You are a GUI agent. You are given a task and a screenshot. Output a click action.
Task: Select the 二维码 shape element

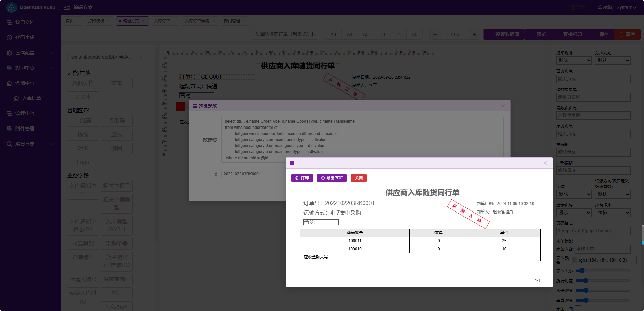click(x=83, y=121)
